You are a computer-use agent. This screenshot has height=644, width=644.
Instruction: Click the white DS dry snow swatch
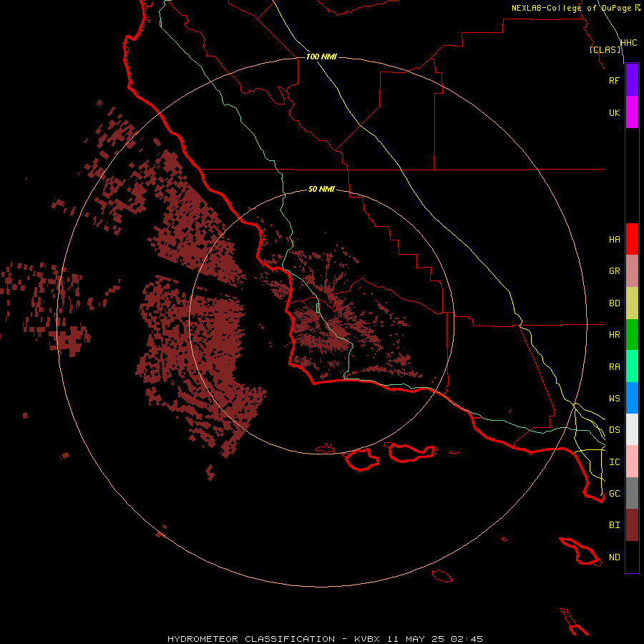click(632, 429)
